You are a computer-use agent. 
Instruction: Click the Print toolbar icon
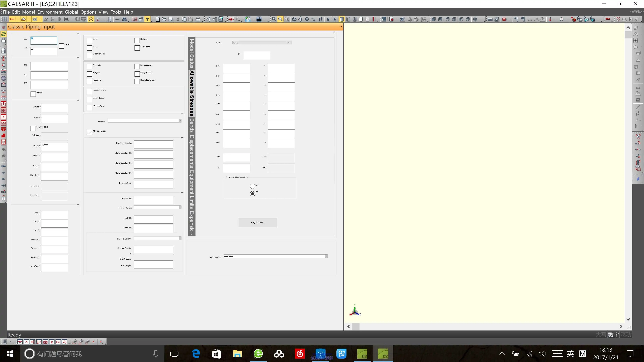coord(198,19)
